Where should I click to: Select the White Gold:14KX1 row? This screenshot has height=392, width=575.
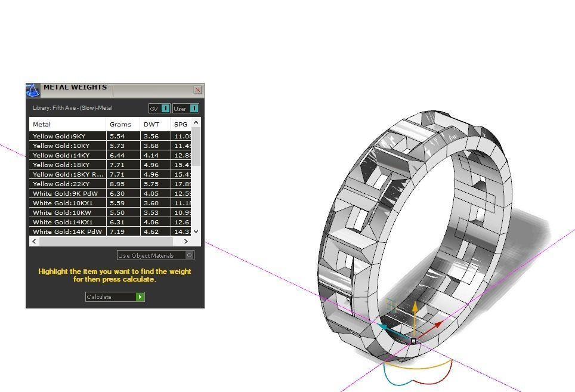[x=110, y=222]
